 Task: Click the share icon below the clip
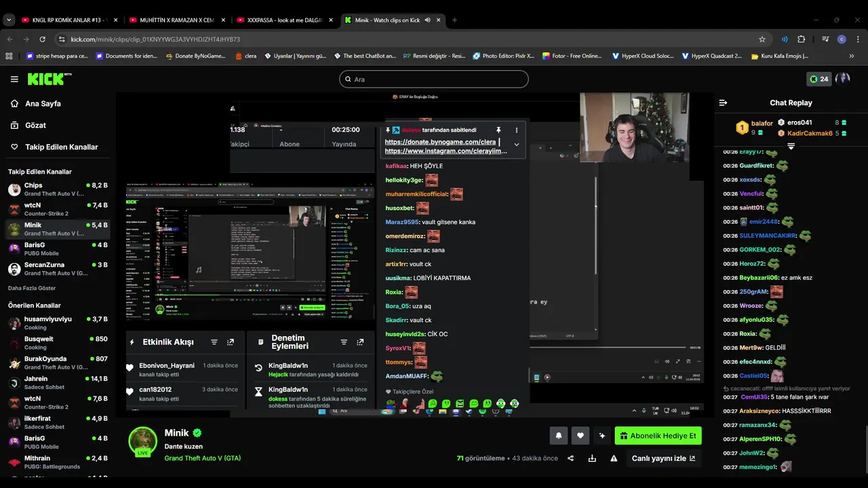(570, 458)
